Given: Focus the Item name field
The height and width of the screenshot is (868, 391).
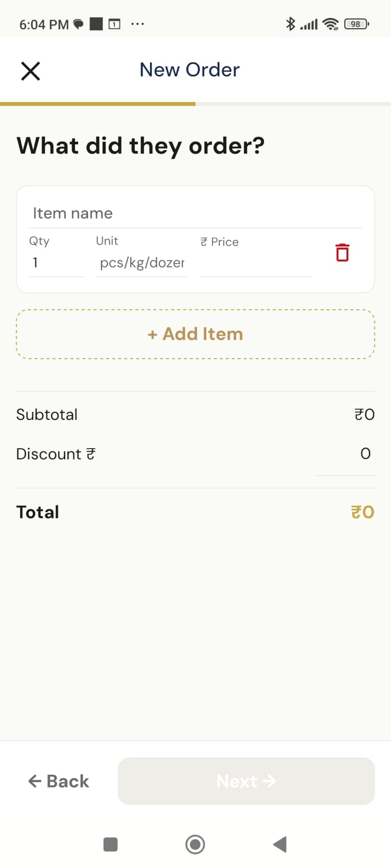Looking at the screenshot, I should (x=195, y=213).
